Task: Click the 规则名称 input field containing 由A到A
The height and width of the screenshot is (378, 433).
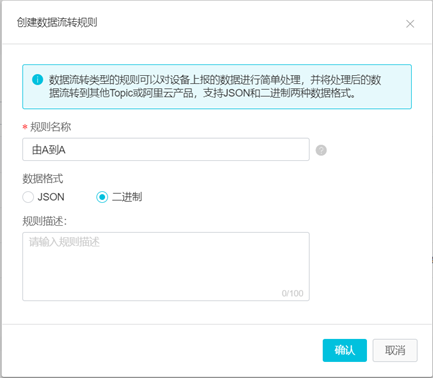Action: pos(166,149)
